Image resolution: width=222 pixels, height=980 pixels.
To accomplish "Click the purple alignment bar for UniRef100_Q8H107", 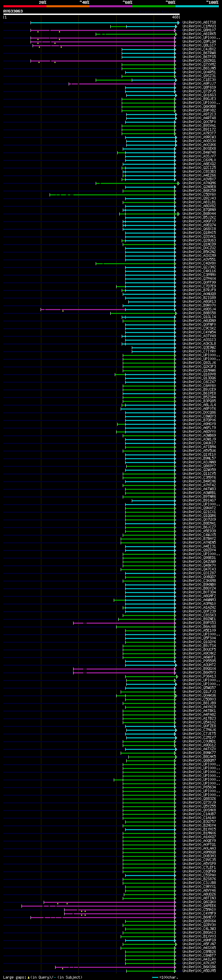I will (103, 31).
